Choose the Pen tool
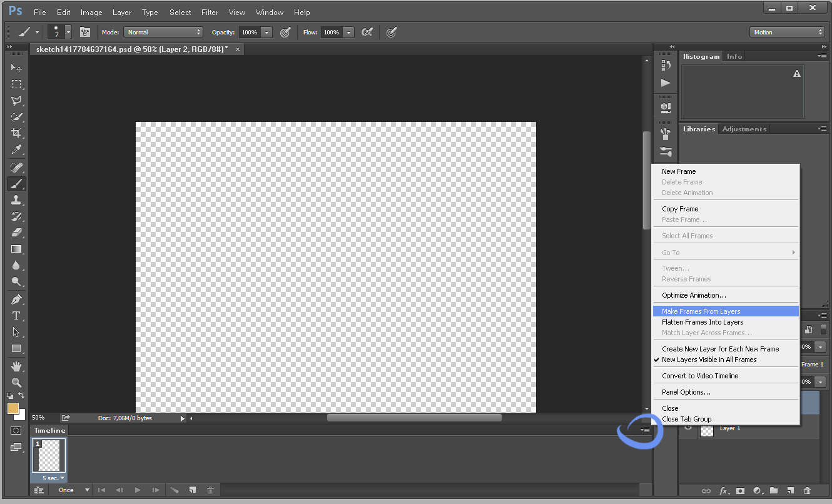The image size is (832, 504). click(x=16, y=299)
